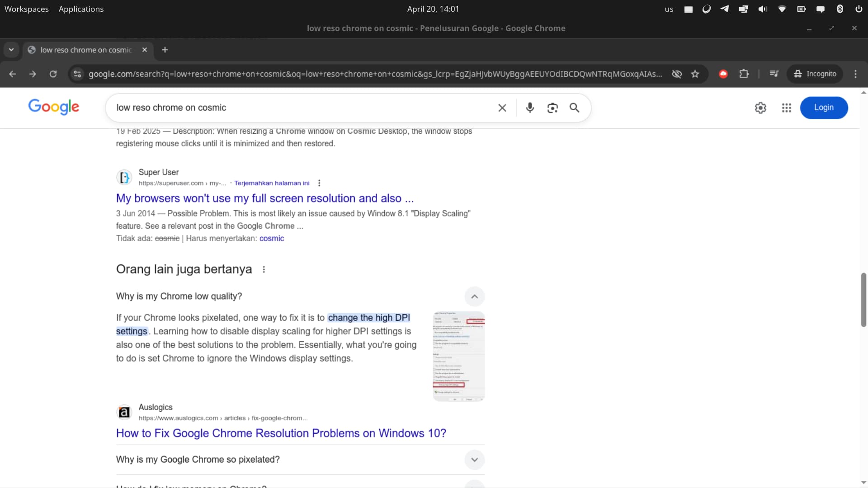Click the page vertical scrollbar thumb
Screen dimensions: 868x488
pos(863,300)
